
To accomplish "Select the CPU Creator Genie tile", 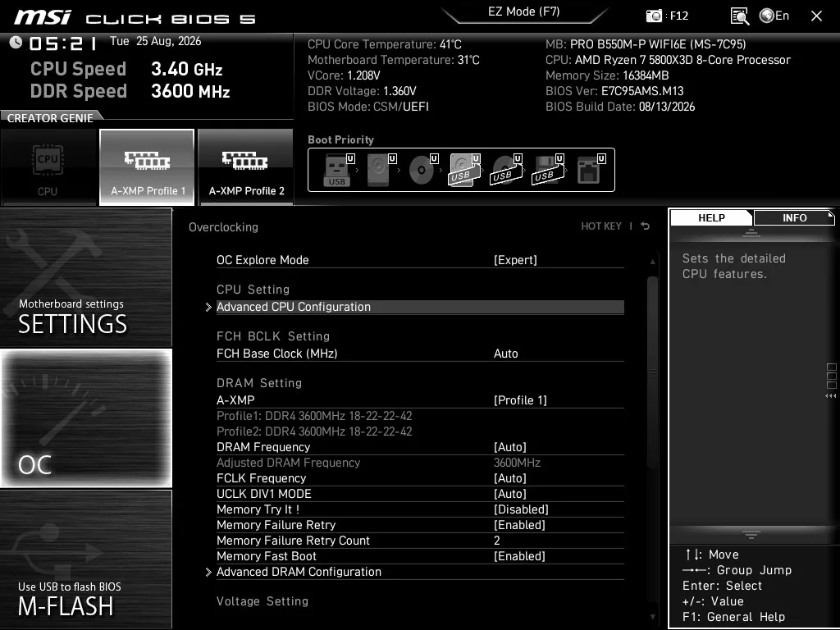I will coord(48,167).
